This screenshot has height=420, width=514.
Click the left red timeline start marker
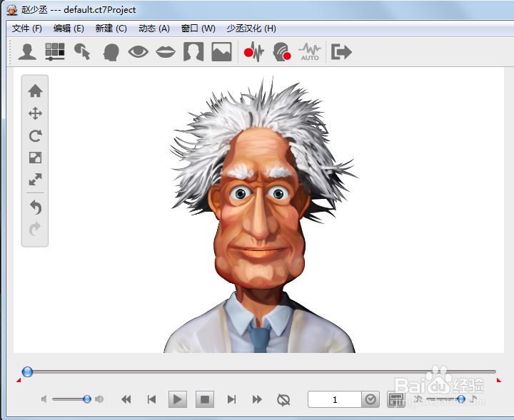pos(19,380)
